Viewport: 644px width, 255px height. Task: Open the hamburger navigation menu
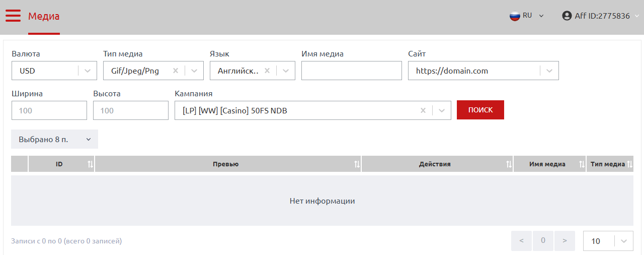tap(13, 16)
